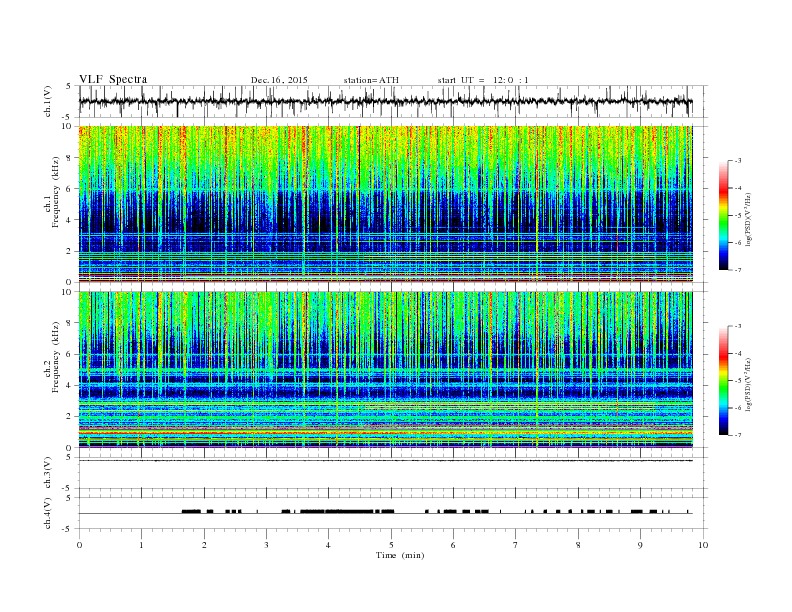Screen dimensions: 792x612
Task: Click the ch.1 voltage waveform trace
Action: coord(385,101)
